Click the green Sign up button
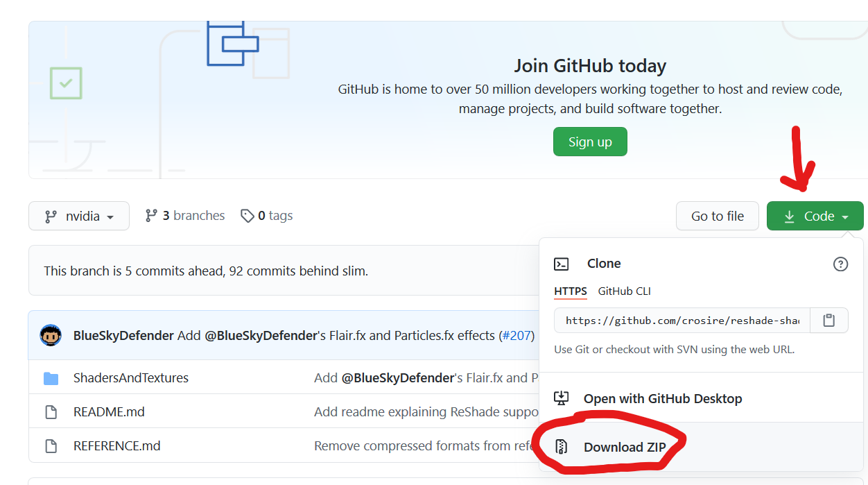The image size is (868, 485). click(x=590, y=142)
